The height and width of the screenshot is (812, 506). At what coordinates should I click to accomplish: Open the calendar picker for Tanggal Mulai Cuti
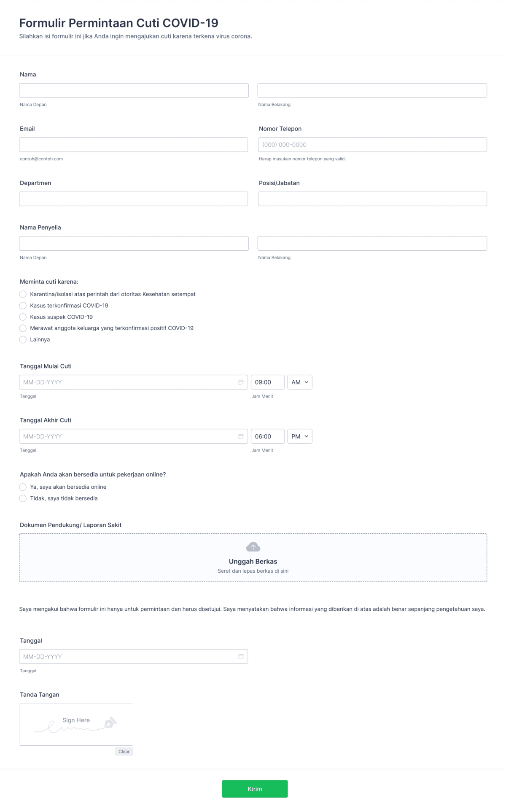click(x=241, y=382)
